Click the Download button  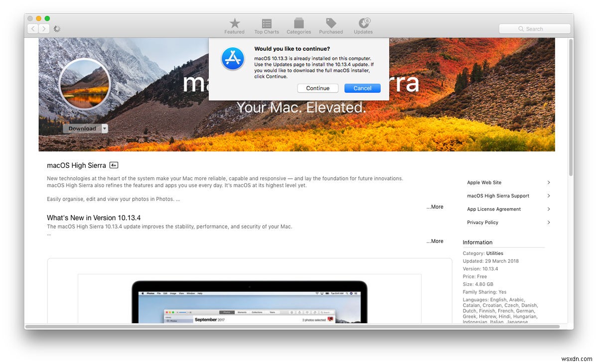click(x=82, y=128)
